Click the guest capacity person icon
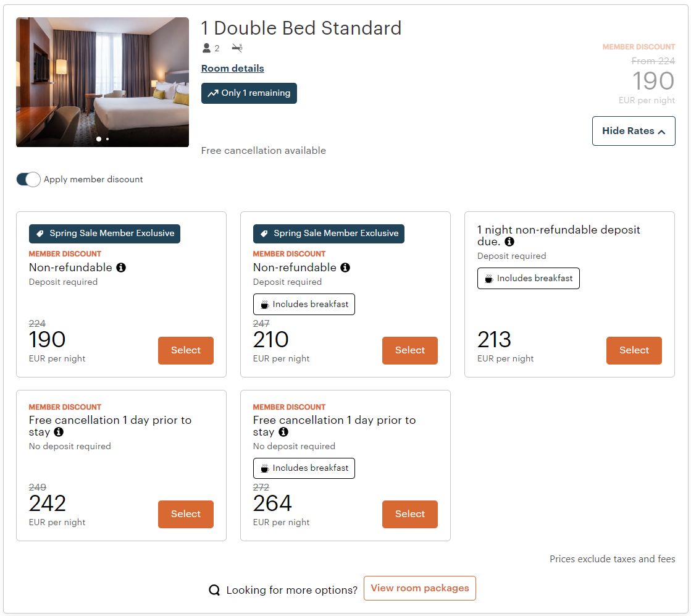This screenshot has width=691, height=616. click(x=207, y=48)
